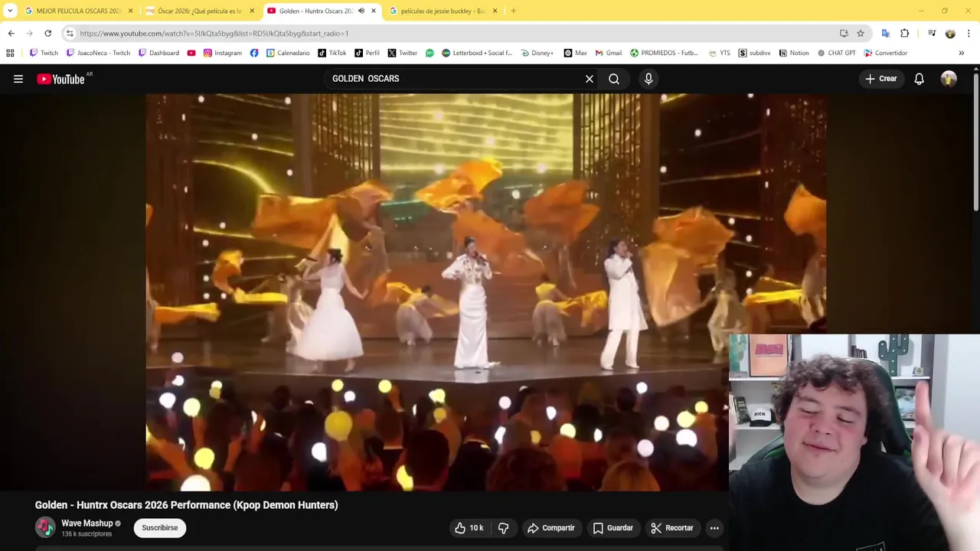The image size is (980, 551).
Task: Open the PROMIEDOS bookmark
Action: 664,53
